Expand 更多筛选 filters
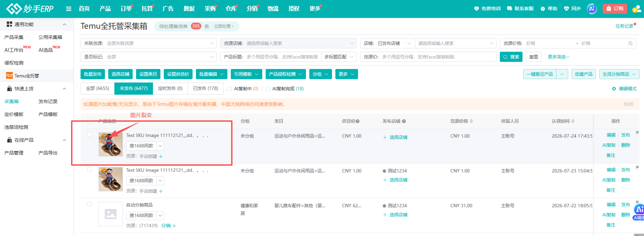Image resolution: width=644 pixels, height=236 pixels. point(558,57)
